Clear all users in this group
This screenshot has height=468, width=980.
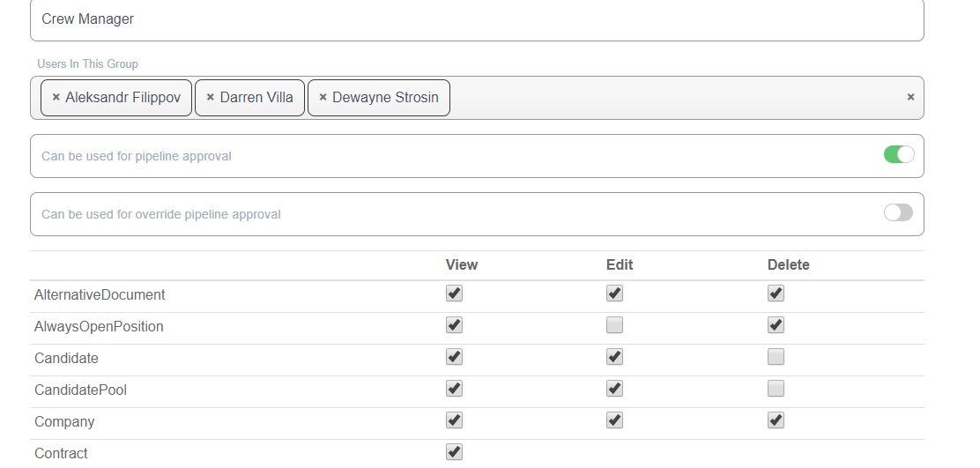point(910,98)
